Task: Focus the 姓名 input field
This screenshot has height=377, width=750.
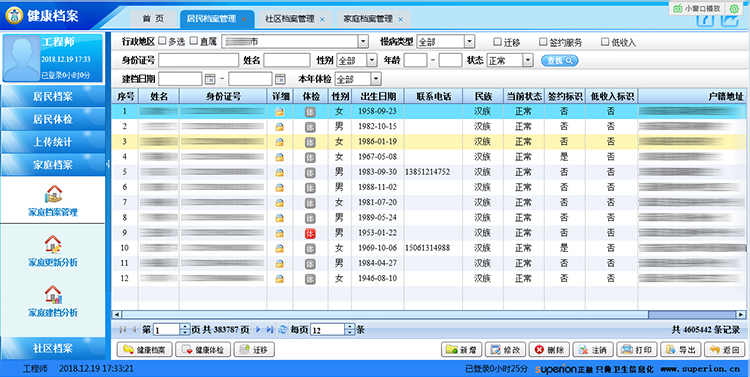Action: coord(287,60)
